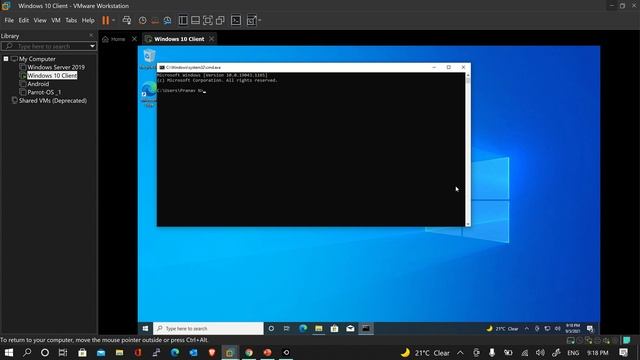The width and height of the screenshot is (640, 360).
Task: Open Google Chrome on the host taskbar
Action: (x=249, y=353)
